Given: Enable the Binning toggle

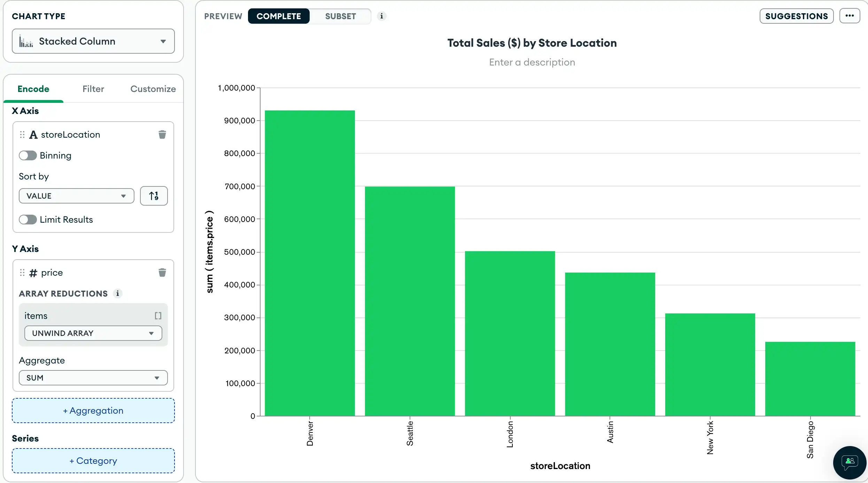Looking at the screenshot, I should tap(28, 155).
